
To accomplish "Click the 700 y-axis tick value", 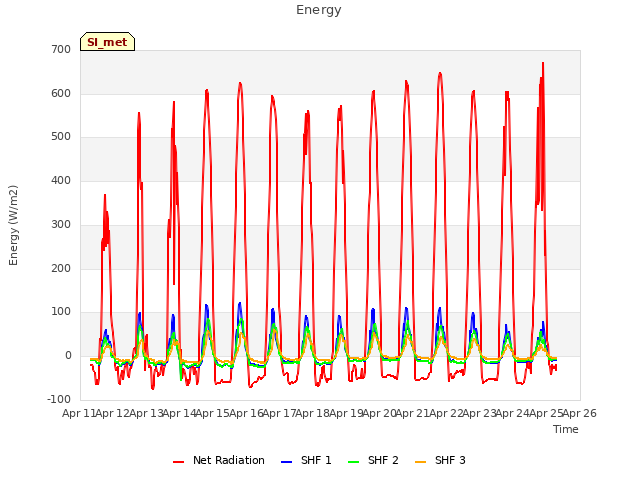I will 61,50.
